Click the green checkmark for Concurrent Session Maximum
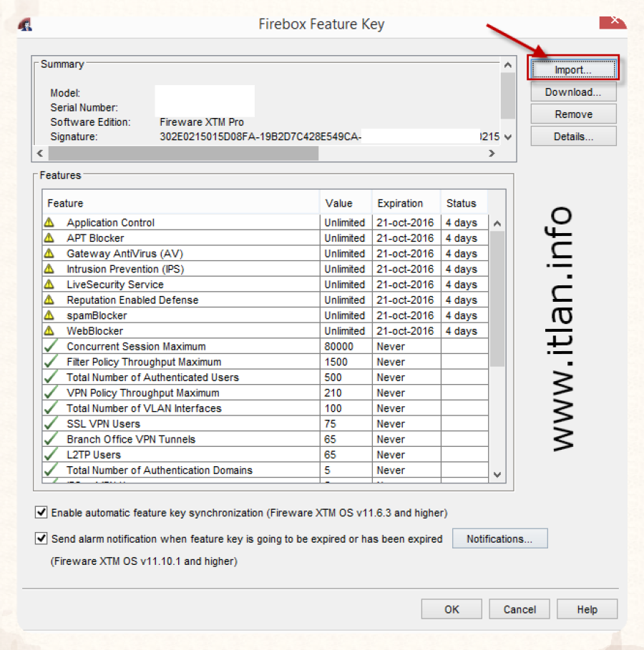Screen dimensions: 644x650 click(50, 346)
